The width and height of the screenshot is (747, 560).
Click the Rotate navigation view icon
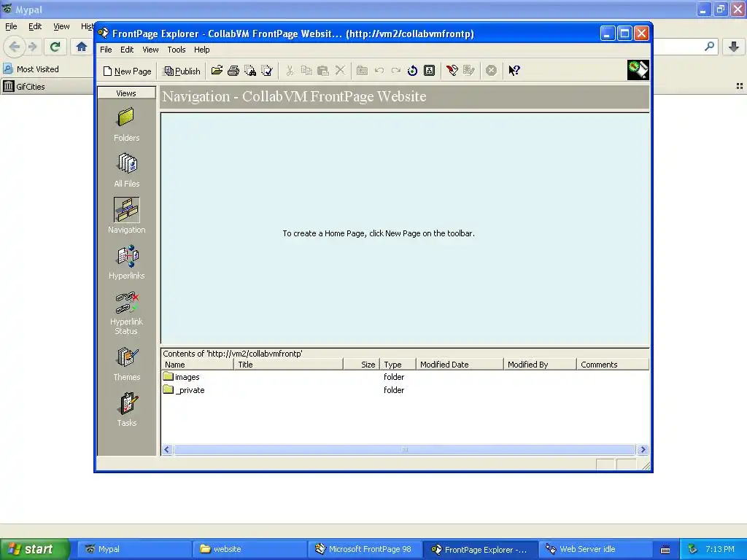(x=413, y=71)
